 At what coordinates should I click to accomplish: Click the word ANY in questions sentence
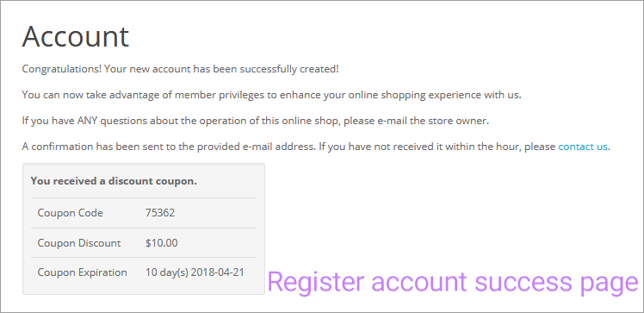pyautogui.click(x=87, y=121)
